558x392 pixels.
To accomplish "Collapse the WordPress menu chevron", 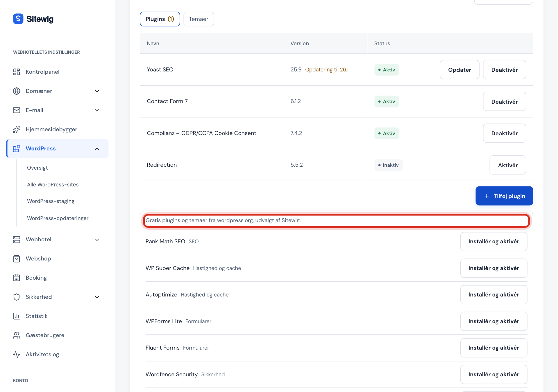I will point(97,149).
